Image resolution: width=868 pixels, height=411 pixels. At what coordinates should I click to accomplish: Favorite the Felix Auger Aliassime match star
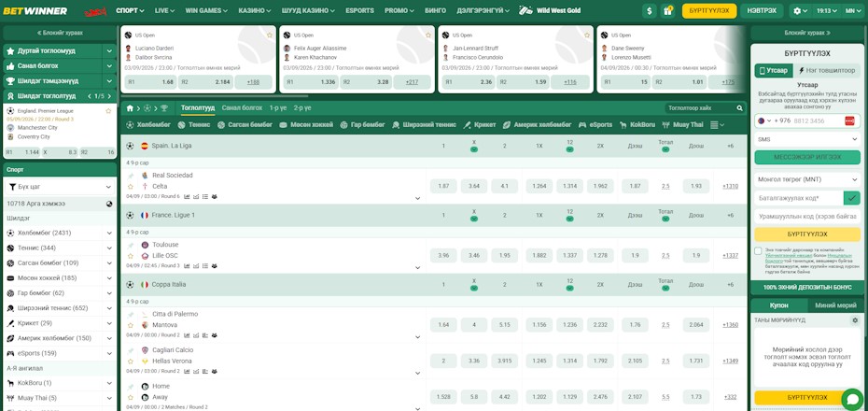pos(428,35)
